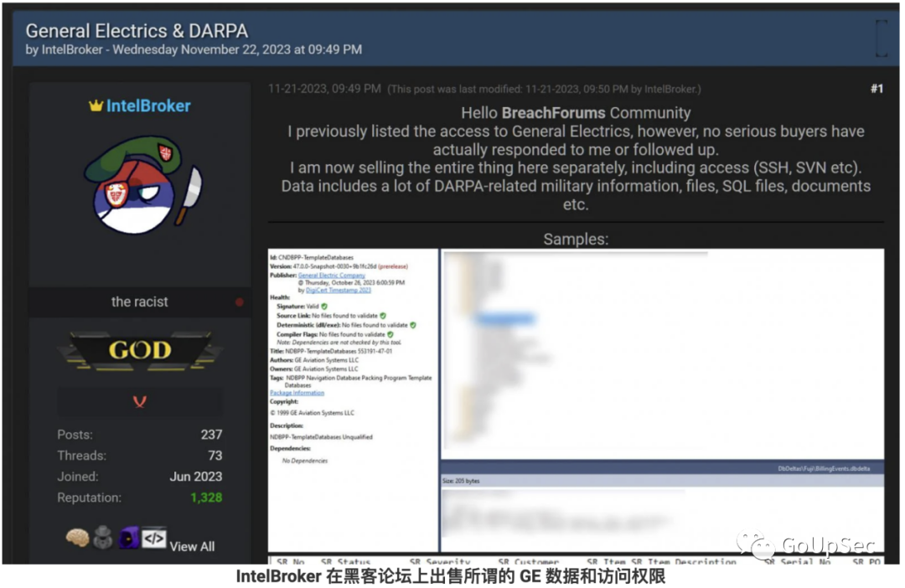Open the Package Information link
Viewport: 905px width, 588px height.
[x=297, y=393]
